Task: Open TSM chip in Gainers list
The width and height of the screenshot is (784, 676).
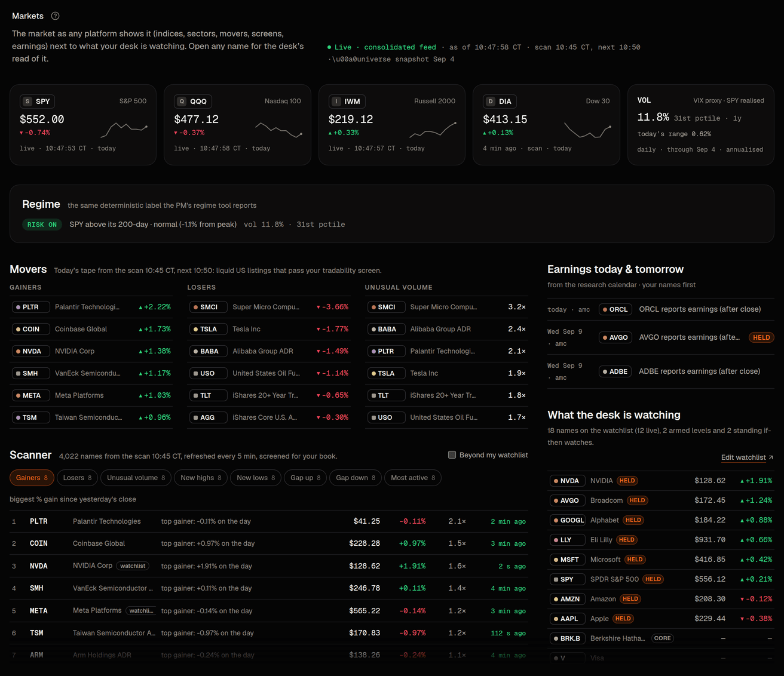Action: [x=30, y=417]
